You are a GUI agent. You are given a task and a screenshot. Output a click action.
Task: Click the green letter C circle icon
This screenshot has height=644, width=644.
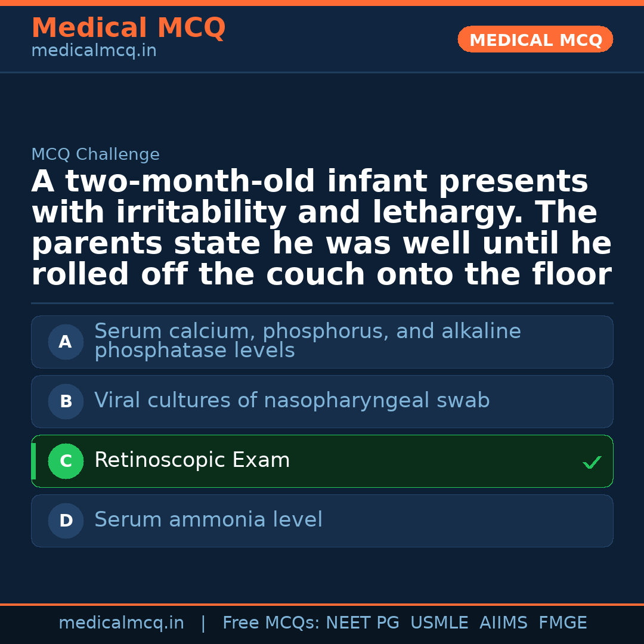point(66,462)
